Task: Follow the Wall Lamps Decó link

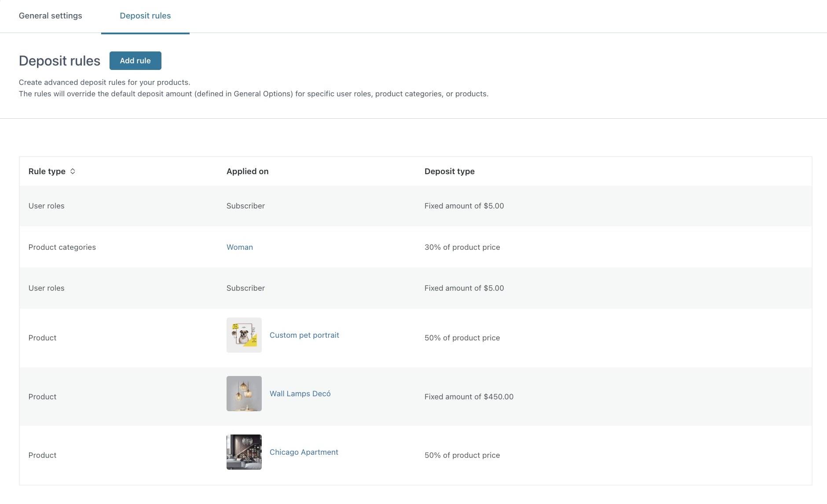Action: coord(300,394)
